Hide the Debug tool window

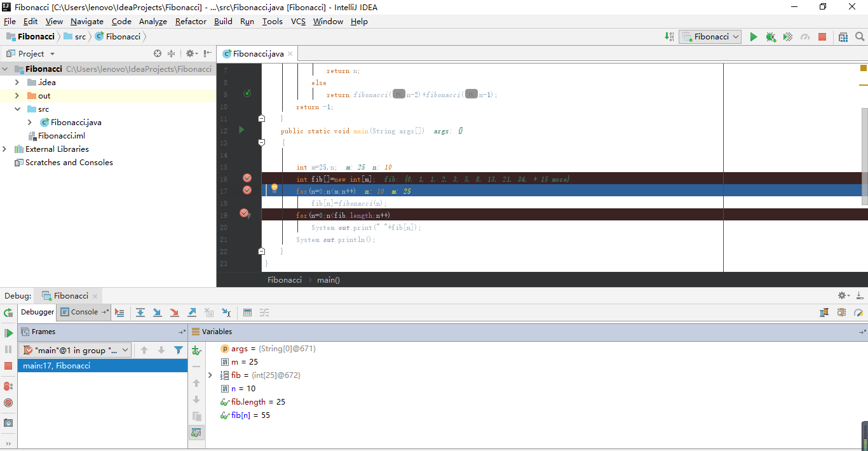coord(860,296)
